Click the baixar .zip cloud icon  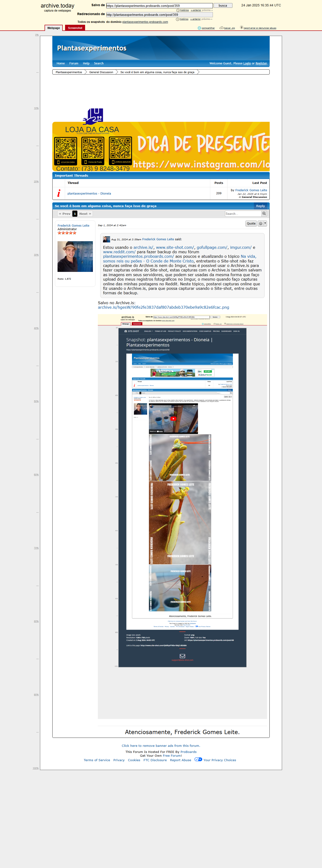(x=221, y=28)
